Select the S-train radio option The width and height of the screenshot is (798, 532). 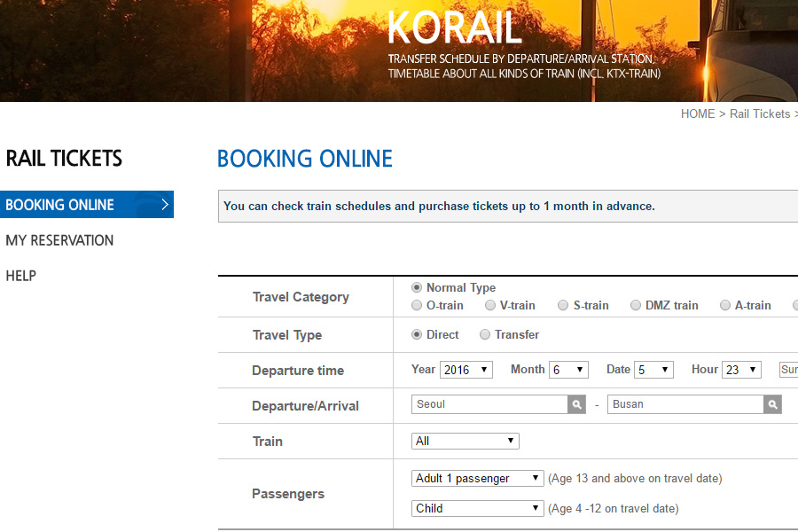click(563, 306)
